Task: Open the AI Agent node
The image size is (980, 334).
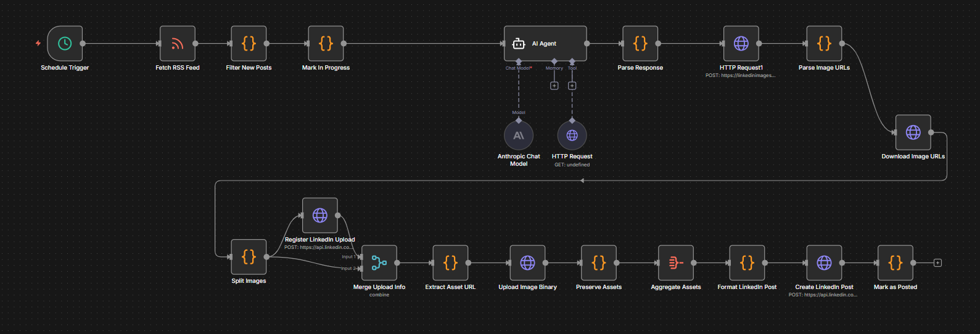Action: coord(545,44)
